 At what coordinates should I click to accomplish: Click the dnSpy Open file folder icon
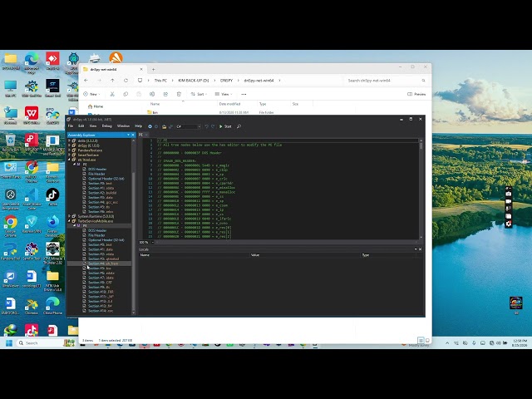click(x=165, y=126)
